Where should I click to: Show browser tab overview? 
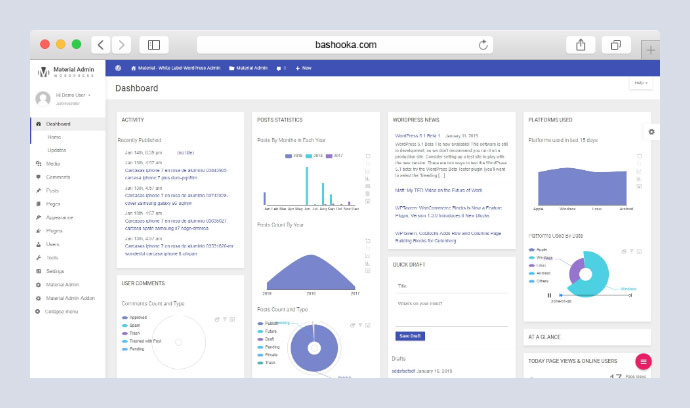pyautogui.click(x=616, y=45)
